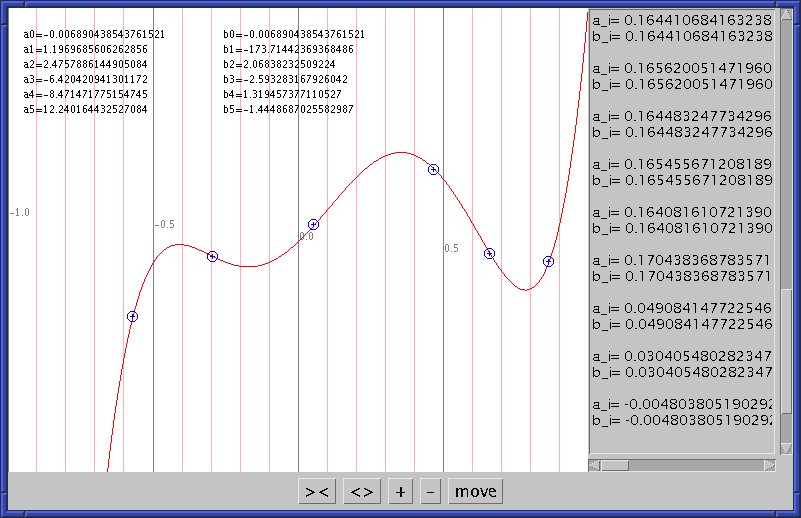Click the a5 coefficient value text
The width and height of the screenshot is (801, 518).
coord(85,109)
